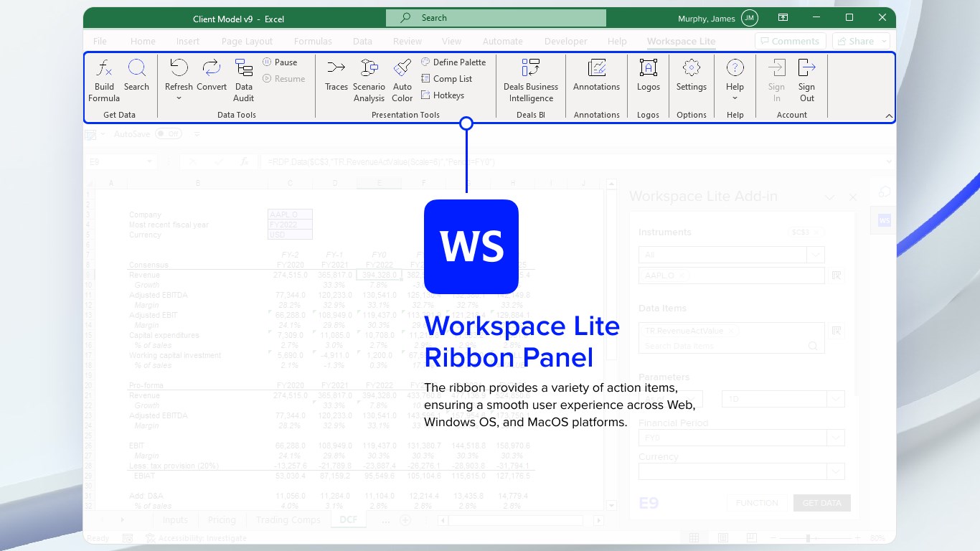Run the Convert command
This screenshot has height=551, width=980.
click(212, 75)
